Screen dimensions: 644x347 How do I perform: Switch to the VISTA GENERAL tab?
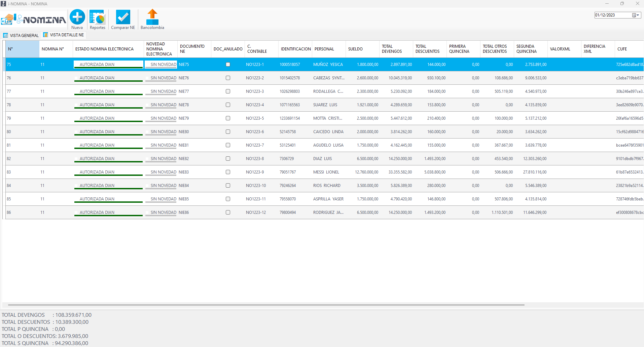click(21, 35)
